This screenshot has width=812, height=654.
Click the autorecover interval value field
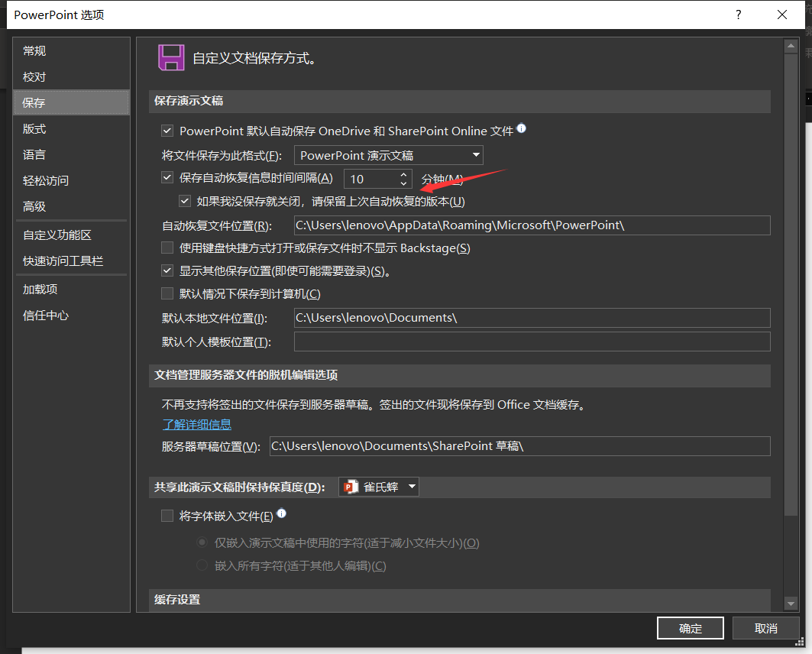coord(370,179)
